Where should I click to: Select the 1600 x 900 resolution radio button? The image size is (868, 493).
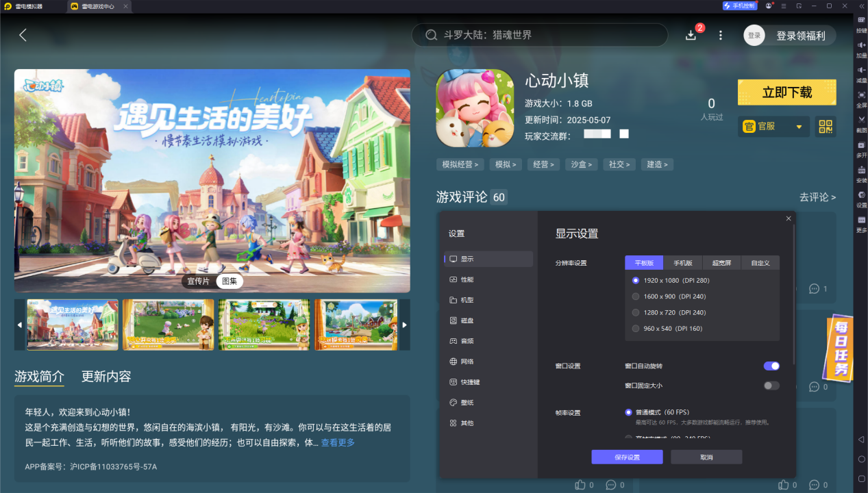click(x=635, y=296)
